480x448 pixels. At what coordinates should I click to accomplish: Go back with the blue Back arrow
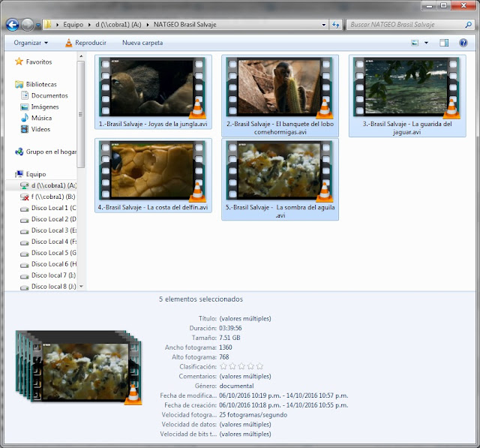13,25
